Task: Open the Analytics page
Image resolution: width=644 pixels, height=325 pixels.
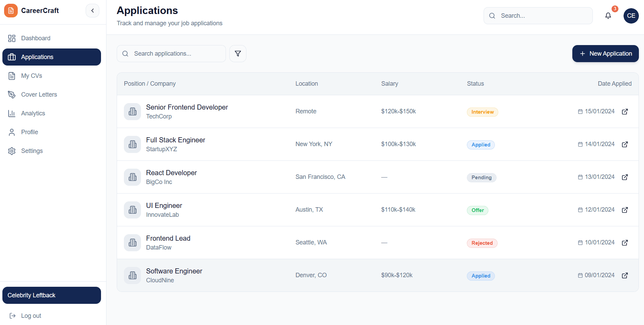Action: click(52, 113)
